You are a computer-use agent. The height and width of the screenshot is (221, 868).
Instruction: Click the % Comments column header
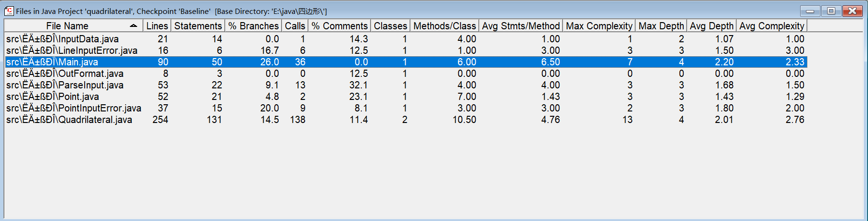pyautogui.click(x=339, y=26)
